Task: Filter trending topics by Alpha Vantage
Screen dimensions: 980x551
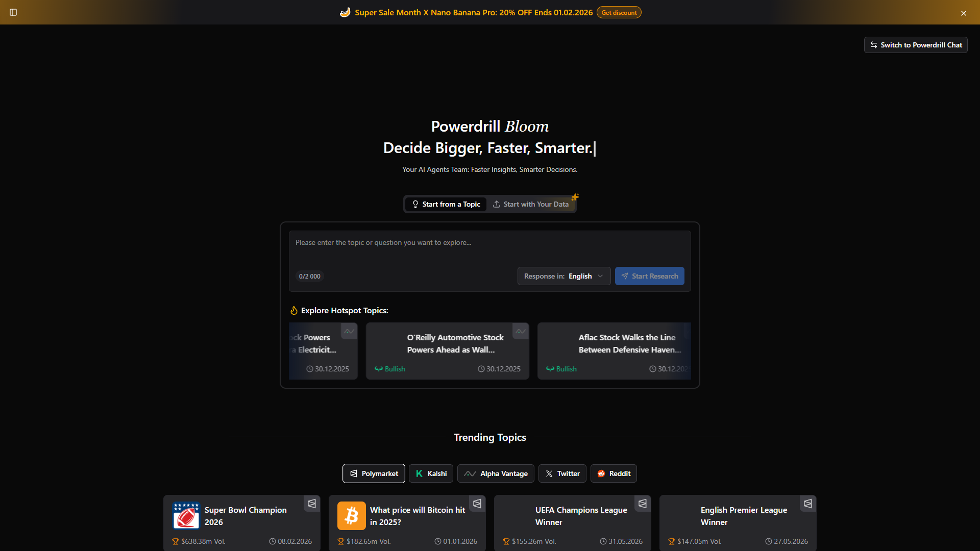Action: click(496, 473)
